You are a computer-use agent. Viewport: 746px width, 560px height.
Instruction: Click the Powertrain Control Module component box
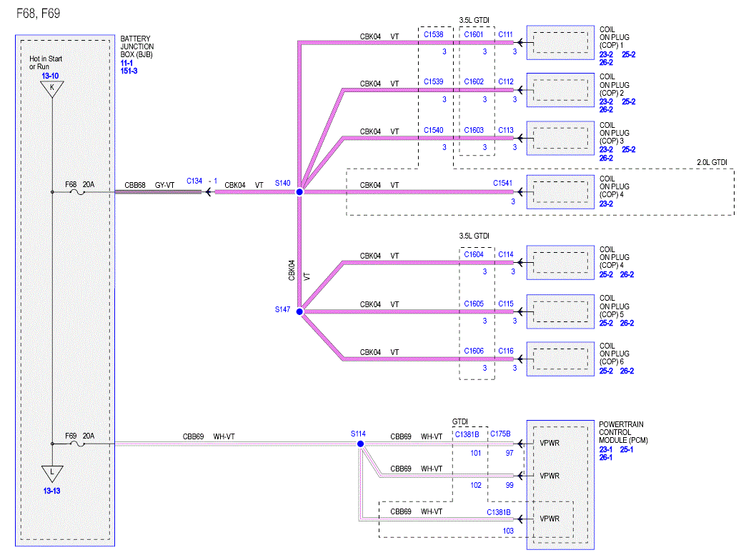click(x=560, y=485)
